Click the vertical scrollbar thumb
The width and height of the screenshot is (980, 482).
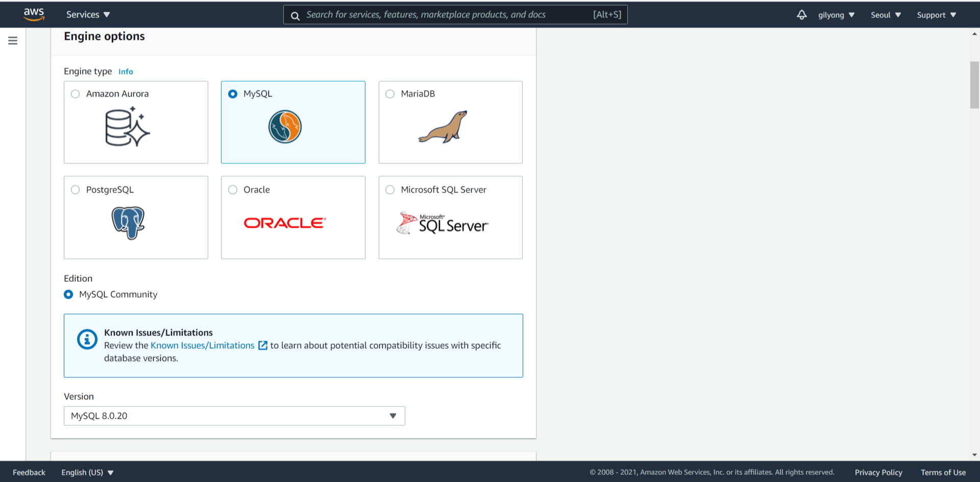tap(974, 85)
